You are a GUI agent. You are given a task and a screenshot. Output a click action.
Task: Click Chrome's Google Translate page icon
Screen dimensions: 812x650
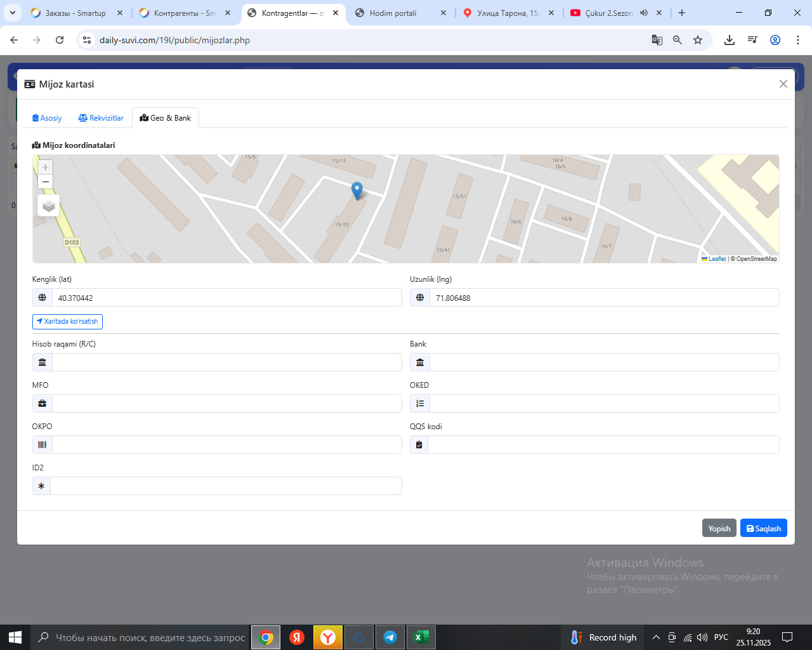coord(657,40)
